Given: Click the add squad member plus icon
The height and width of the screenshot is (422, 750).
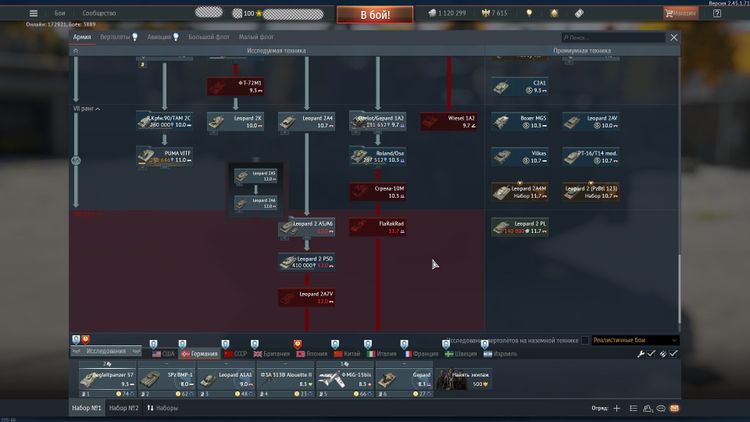Looking at the screenshot, I should pyautogui.click(x=617, y=409).
